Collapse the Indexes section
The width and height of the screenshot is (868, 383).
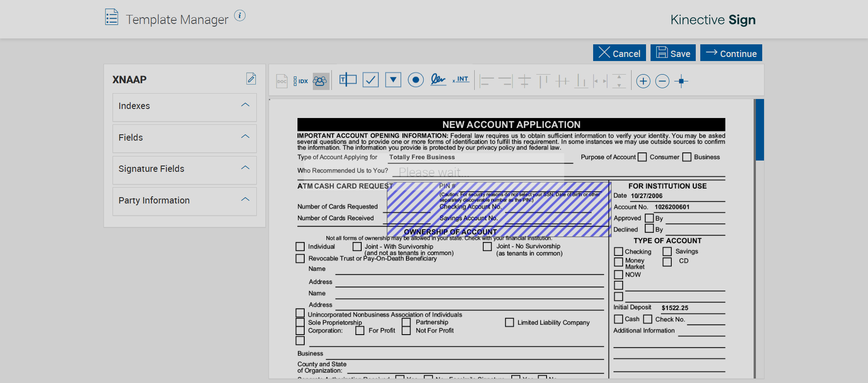coord(245,105)
